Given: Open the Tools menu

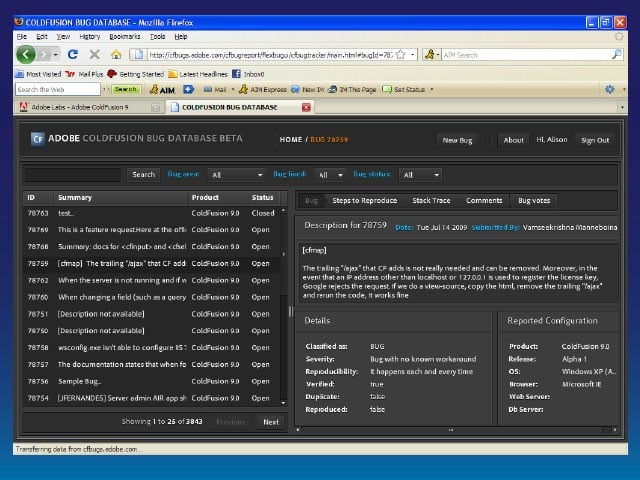Looking at the screenshot, I should coord(157,37).
